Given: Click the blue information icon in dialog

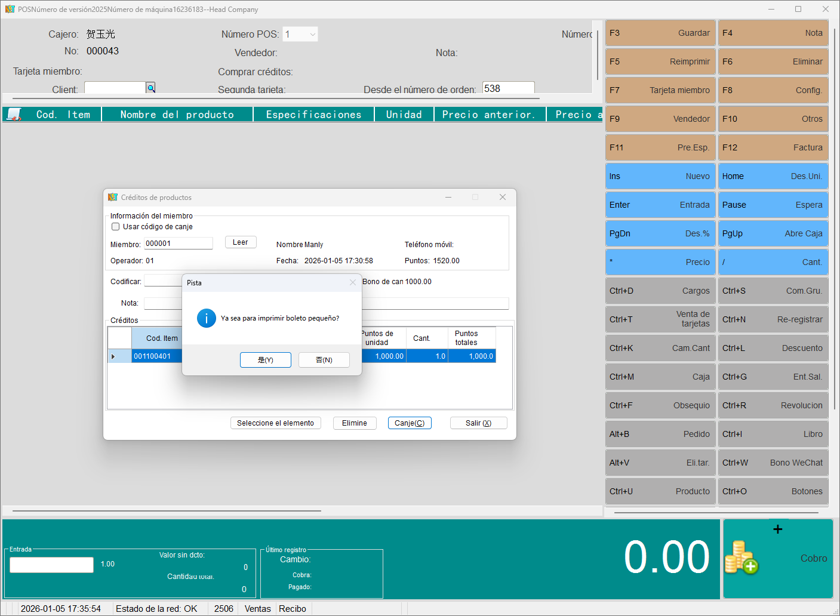Looking at the screenshot, I should tap(206, 318).
